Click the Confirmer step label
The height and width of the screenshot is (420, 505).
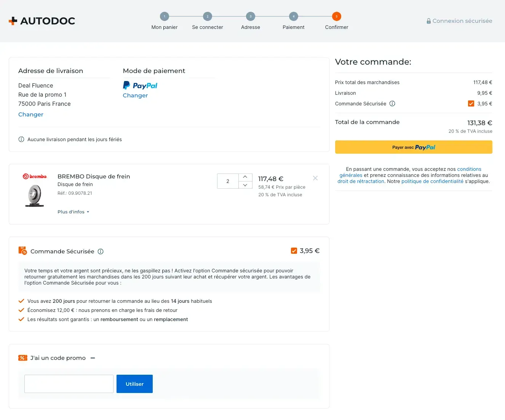click(337, 27)
